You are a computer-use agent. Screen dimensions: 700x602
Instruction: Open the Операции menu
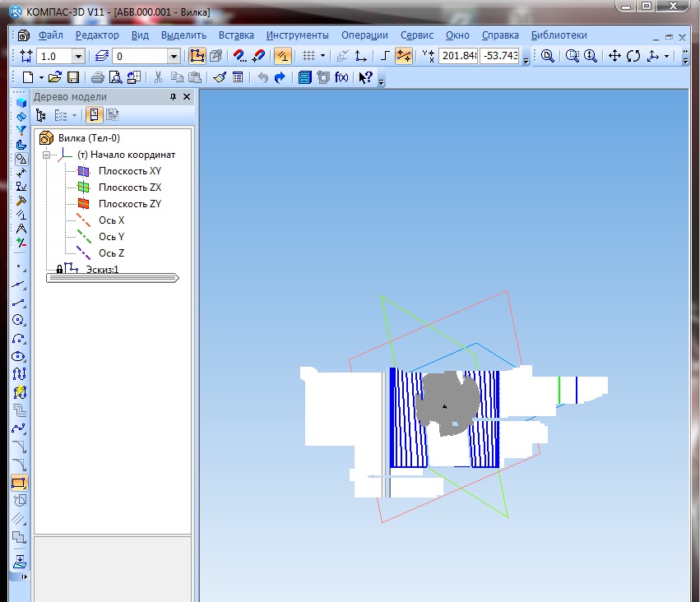coord(366,35)
